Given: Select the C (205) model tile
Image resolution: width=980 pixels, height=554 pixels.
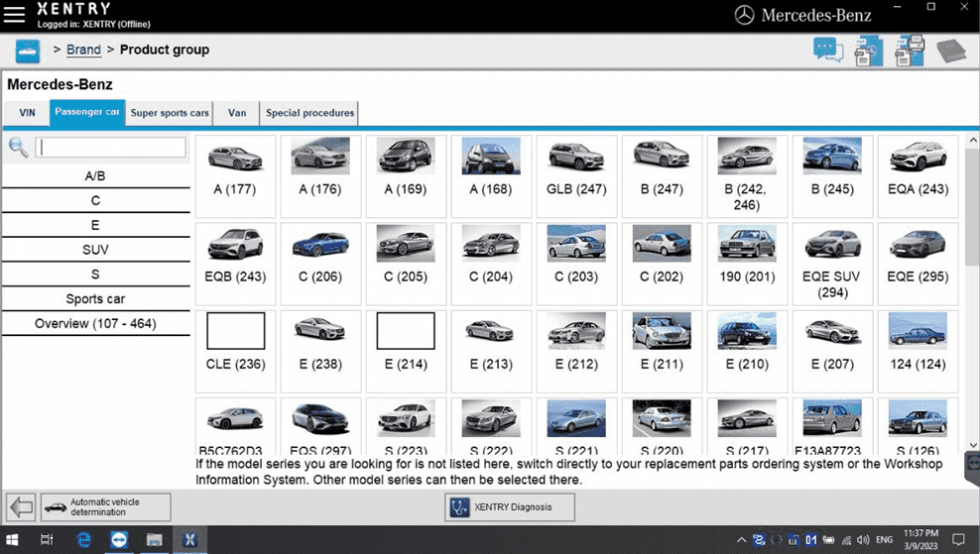Looking at the screenshot, I should (406, 264).
